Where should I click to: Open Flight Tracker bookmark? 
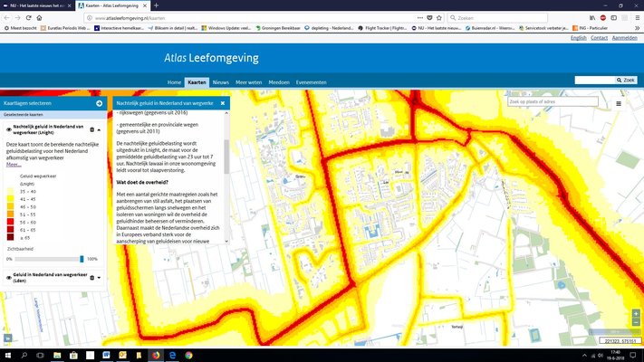point(381,28)
